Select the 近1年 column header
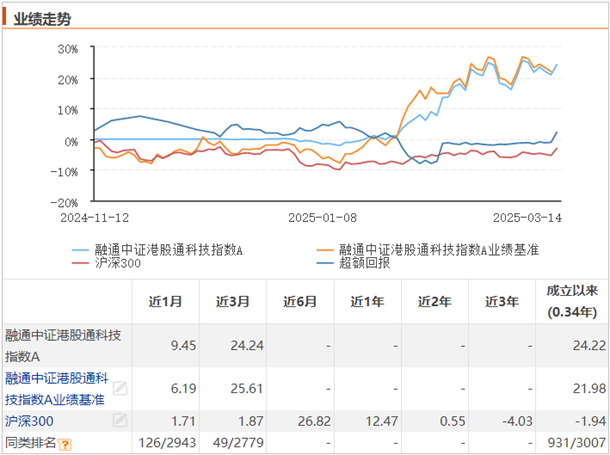The image size is (610, 455). coord(367,301)
